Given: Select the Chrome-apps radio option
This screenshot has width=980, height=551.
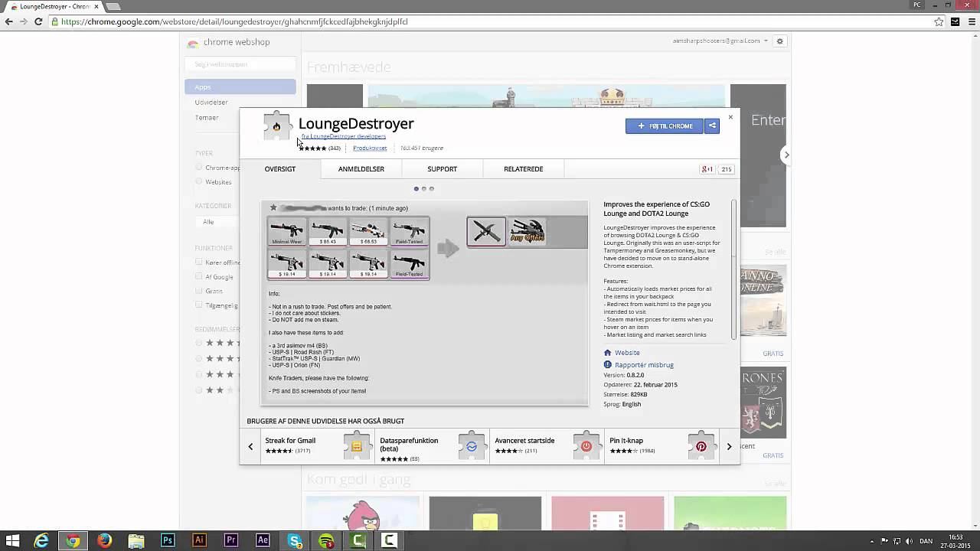Looking at the screenshot, I should click(x=199, y=168).
